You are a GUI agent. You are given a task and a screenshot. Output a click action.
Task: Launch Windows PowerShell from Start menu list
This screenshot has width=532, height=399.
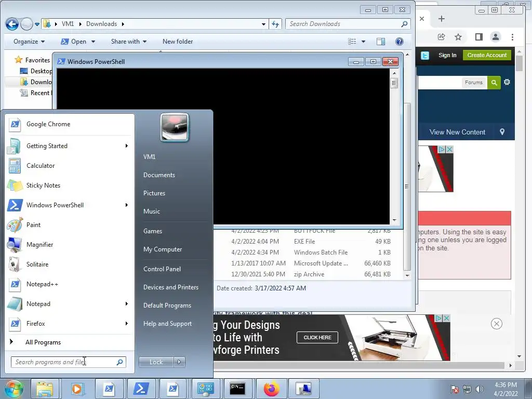[70, 205]
